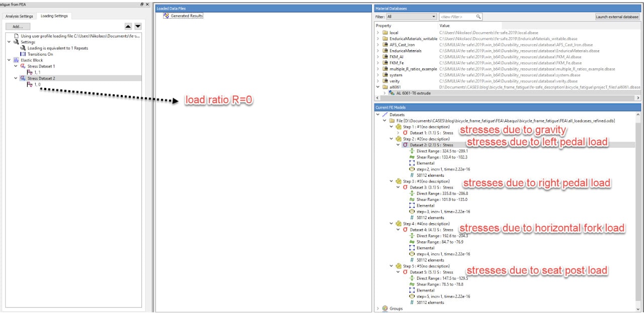The width and height of the screenshot is (644, 314).
Task: Click Shear Range 78.5 to -78.8
Action: [x=440, y=284]
